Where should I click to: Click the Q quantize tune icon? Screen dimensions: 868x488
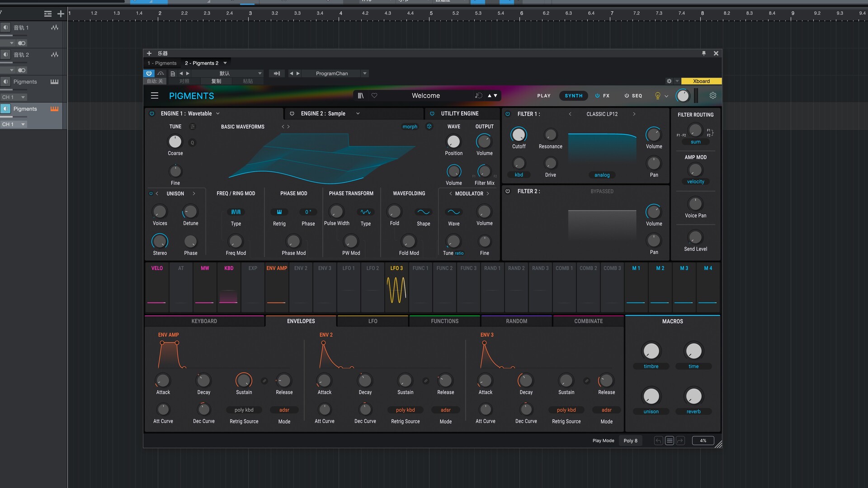[x=192, y=142]
